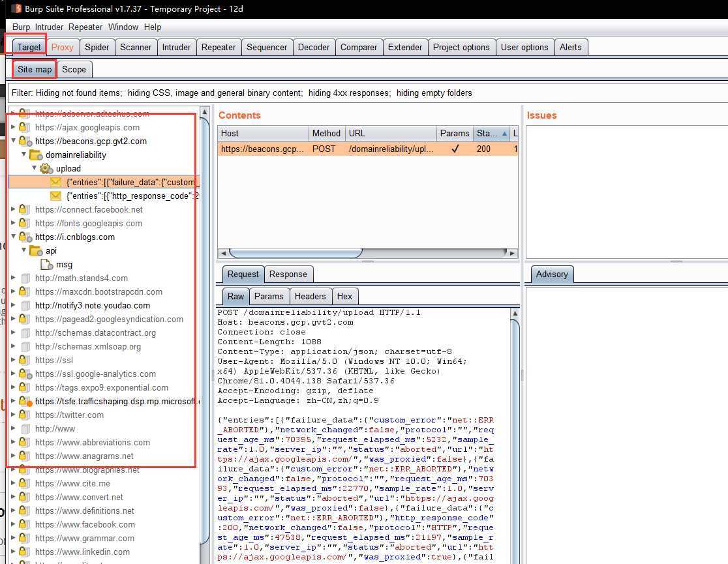
Task: Click lock icon beside www.cite.me
Action: [x=24, y=483]
